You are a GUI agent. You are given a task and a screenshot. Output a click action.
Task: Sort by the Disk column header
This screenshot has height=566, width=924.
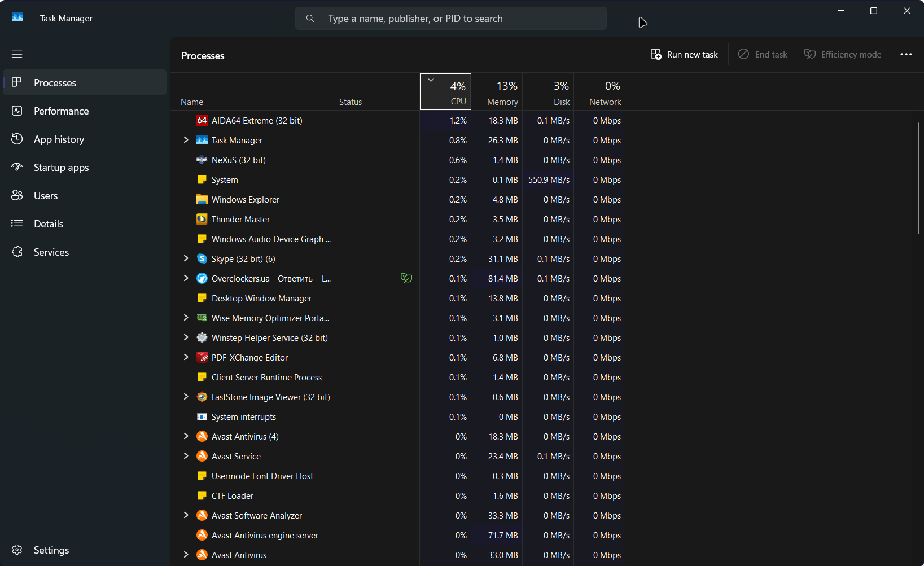548,91
